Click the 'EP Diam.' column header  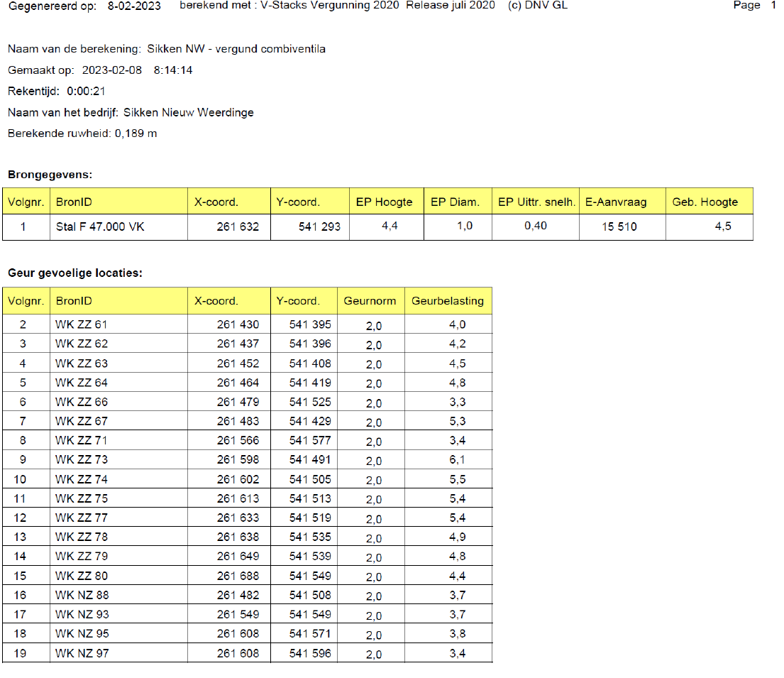[455, 202]
